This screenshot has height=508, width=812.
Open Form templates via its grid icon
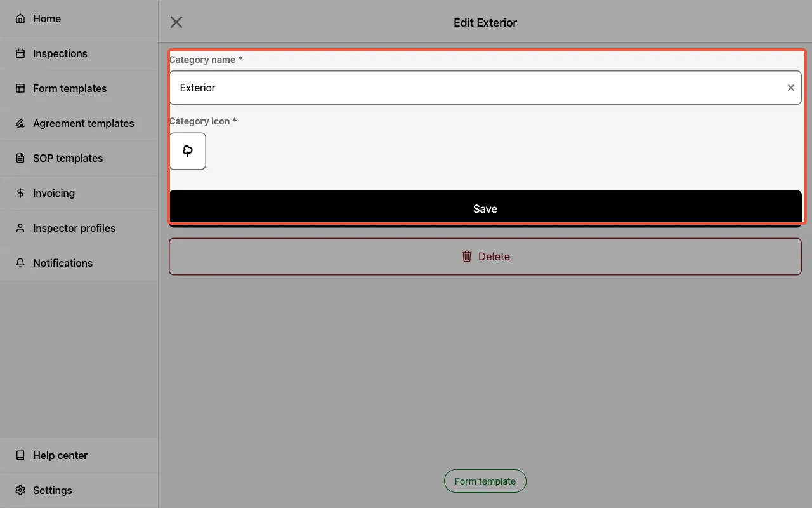[x=20, y=88]
